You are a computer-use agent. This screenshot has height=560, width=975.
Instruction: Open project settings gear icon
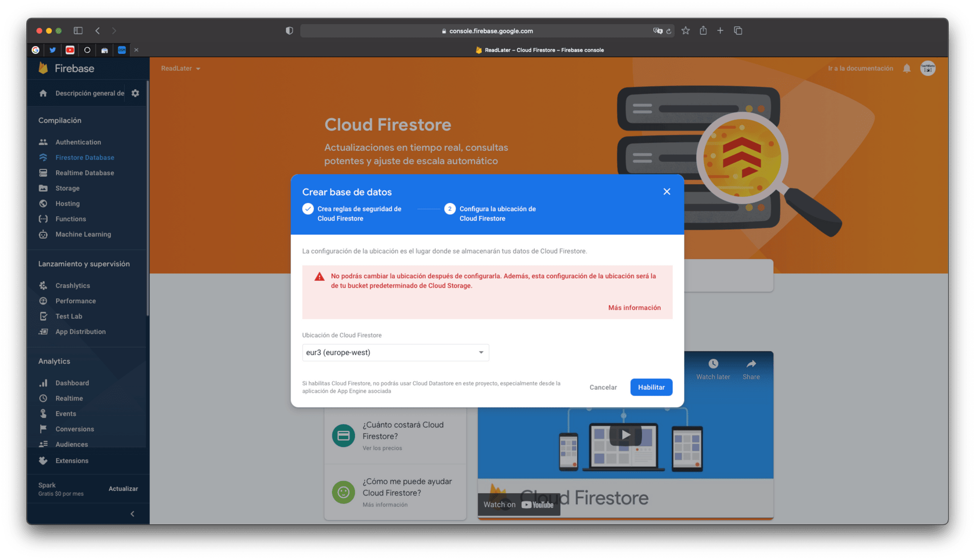coord(136,93)
